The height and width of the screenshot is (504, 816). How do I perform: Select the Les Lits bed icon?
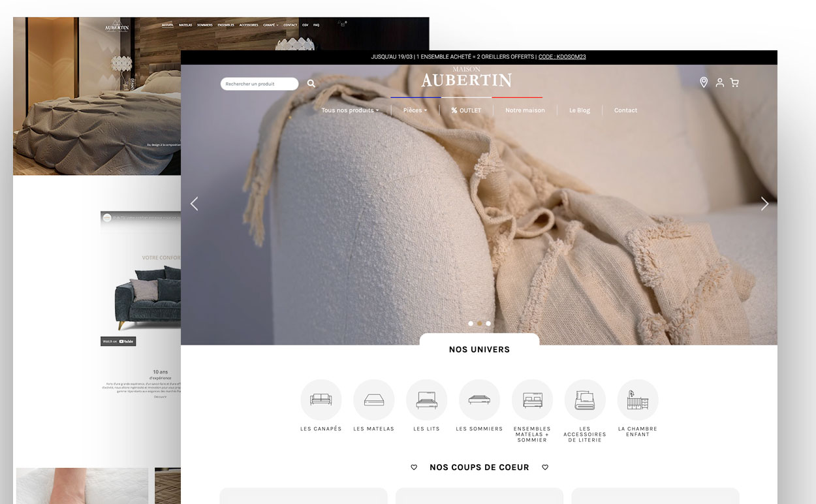pos(427,400)
